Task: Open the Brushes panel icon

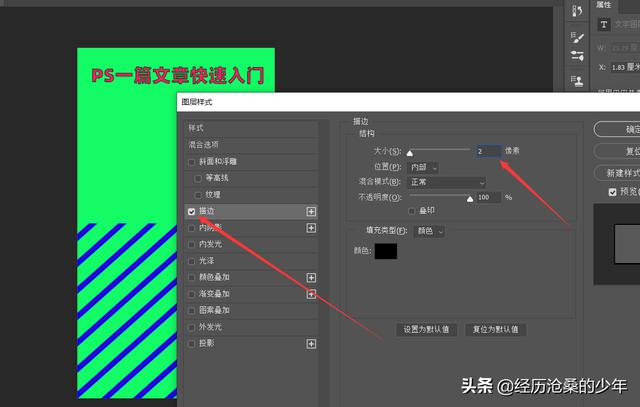Action: [577, 56]
